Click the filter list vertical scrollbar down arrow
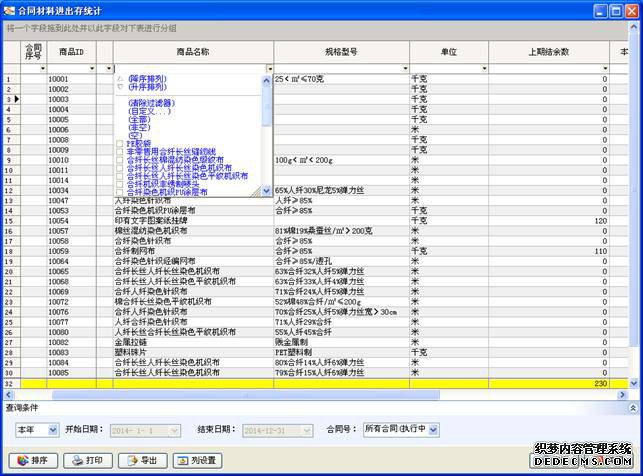The width and height of the screenshot is (643, 476). pos(266,190)
